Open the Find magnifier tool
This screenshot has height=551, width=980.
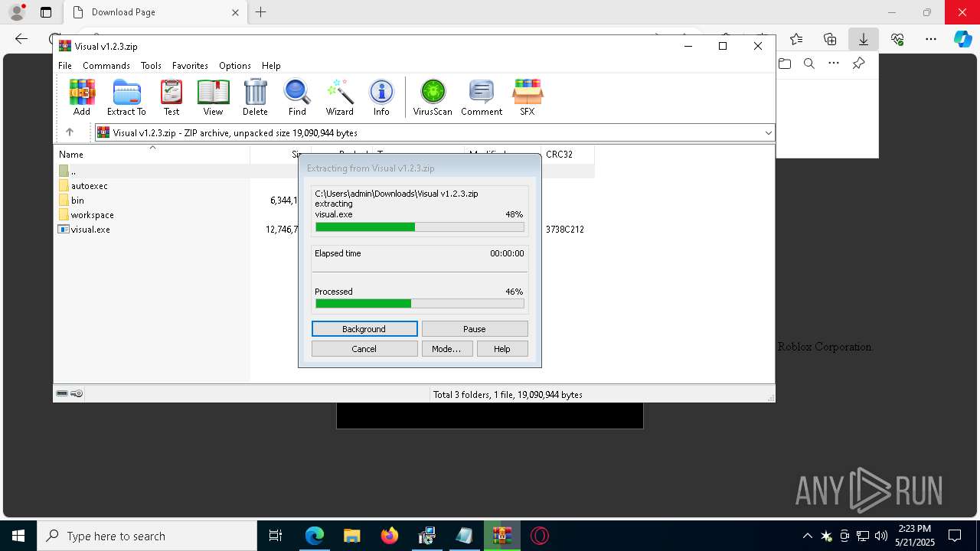[297, 97]
